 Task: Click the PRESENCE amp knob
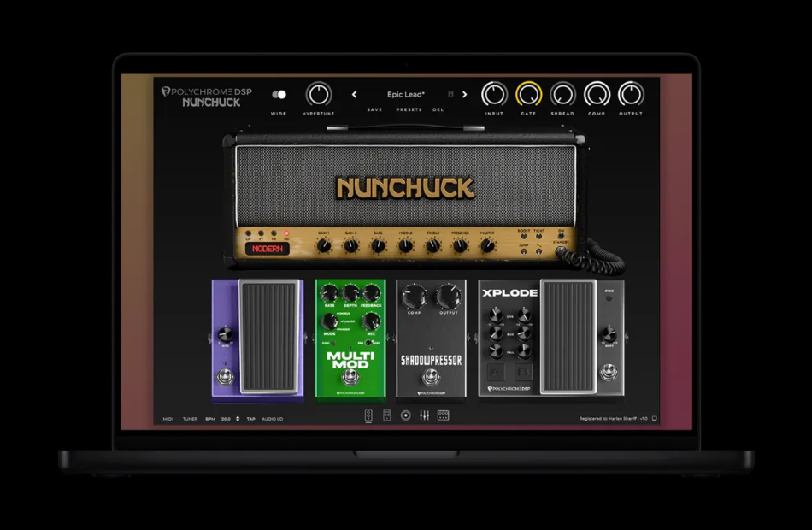pyautogui.click(x=460, y=245)
